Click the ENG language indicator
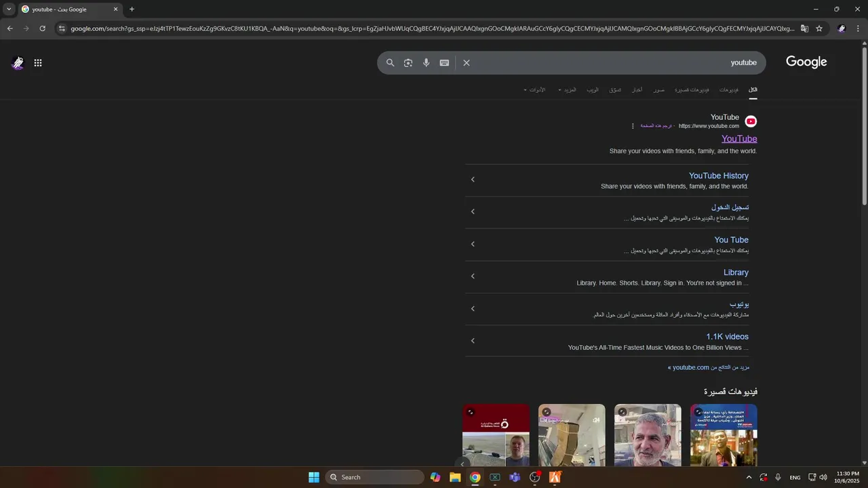Viewport: 868px width, 488px height. [x=795, y=477]
